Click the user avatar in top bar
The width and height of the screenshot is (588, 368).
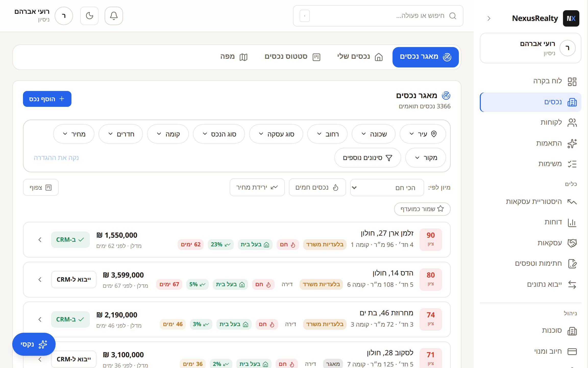[x=64, y=16]
